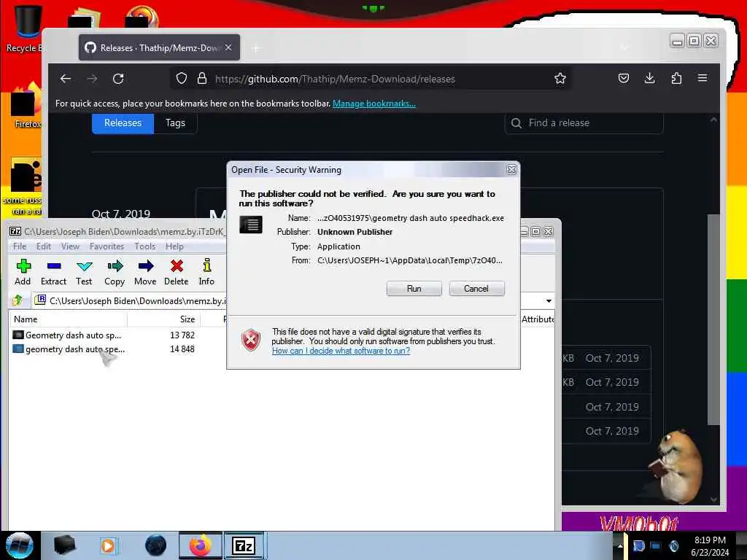Screen dimensions: 747x560
Task: Click the media player taskbar icon
Action: (108, 545)
